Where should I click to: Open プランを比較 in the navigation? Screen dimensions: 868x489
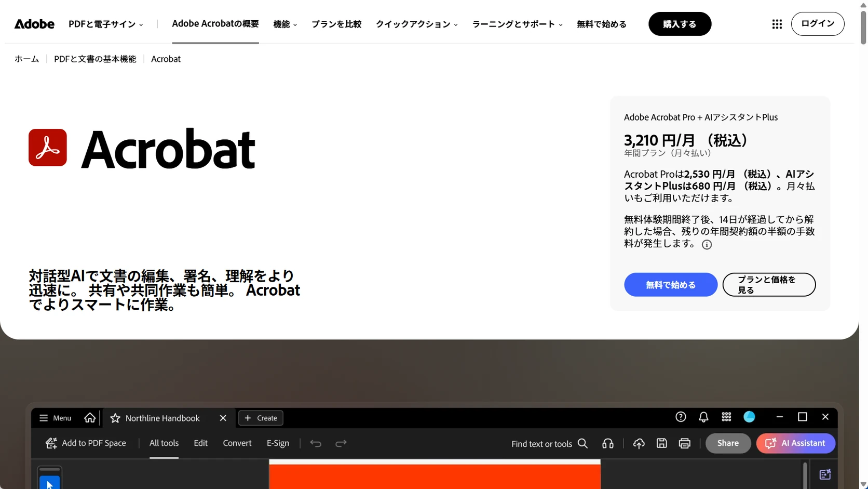(336, 24)
